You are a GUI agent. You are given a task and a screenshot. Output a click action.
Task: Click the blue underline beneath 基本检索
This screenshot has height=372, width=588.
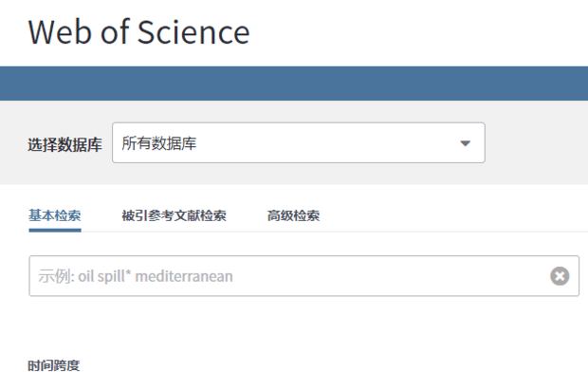click(x=55, y=230)
